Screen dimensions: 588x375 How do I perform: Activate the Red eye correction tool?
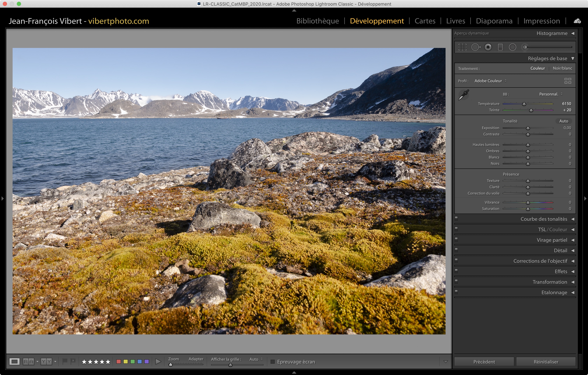pos(488,47)
